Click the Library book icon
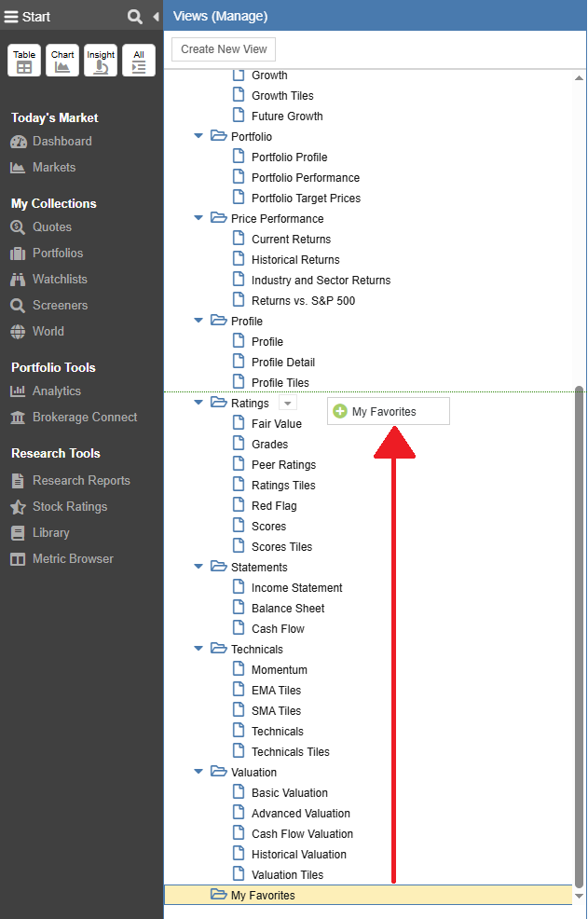Viewport: 588px width, 919px height. 19,533
